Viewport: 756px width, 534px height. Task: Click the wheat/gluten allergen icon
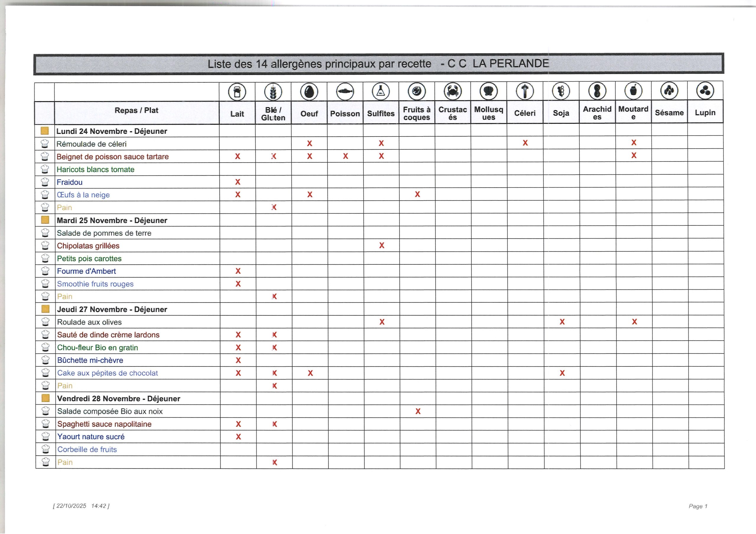point(273,92)
